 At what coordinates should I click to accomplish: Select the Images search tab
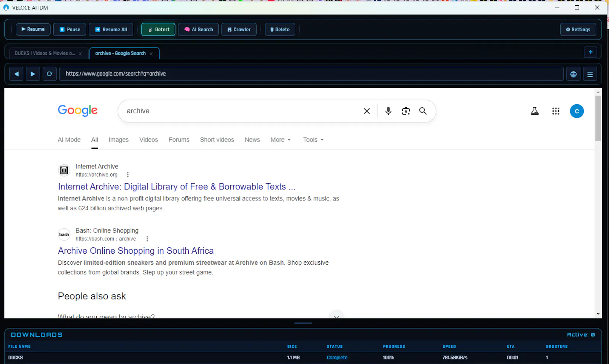118,140
